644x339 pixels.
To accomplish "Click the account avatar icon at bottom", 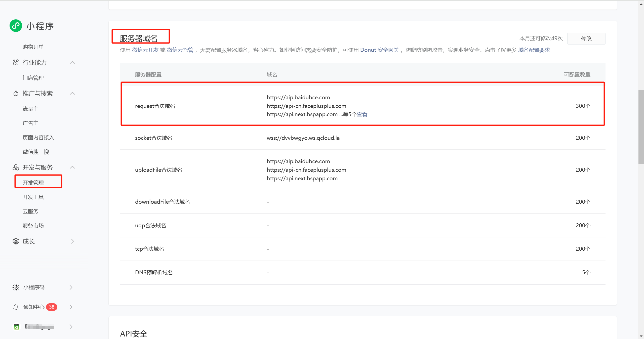I will tap(17, 327).
